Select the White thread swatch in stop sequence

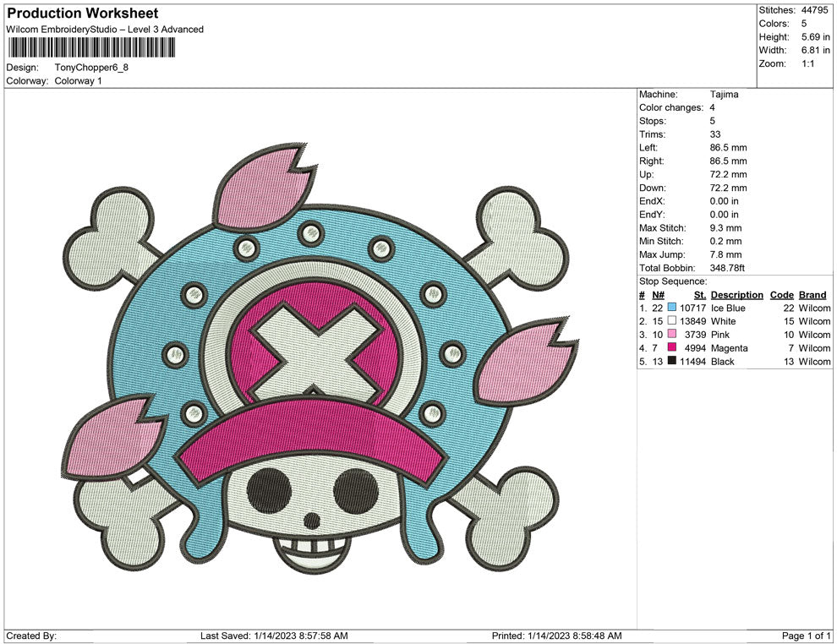click(x=674, y=322)
